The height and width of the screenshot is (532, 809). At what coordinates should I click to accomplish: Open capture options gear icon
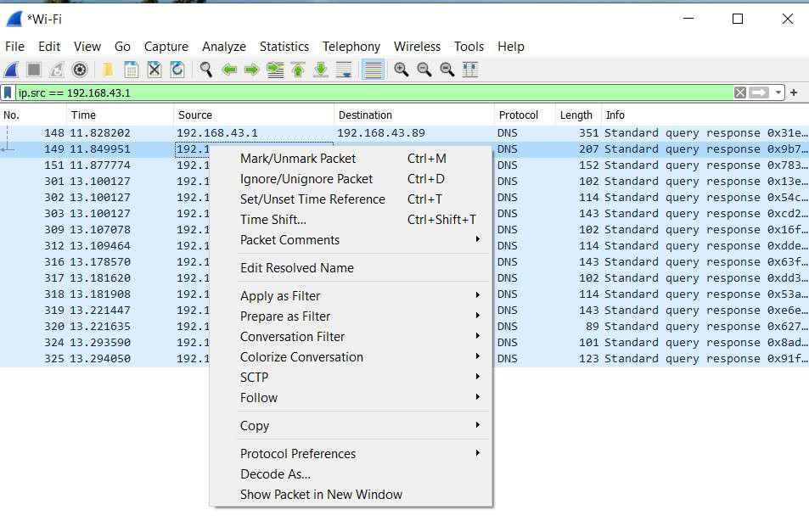[80, 70]
